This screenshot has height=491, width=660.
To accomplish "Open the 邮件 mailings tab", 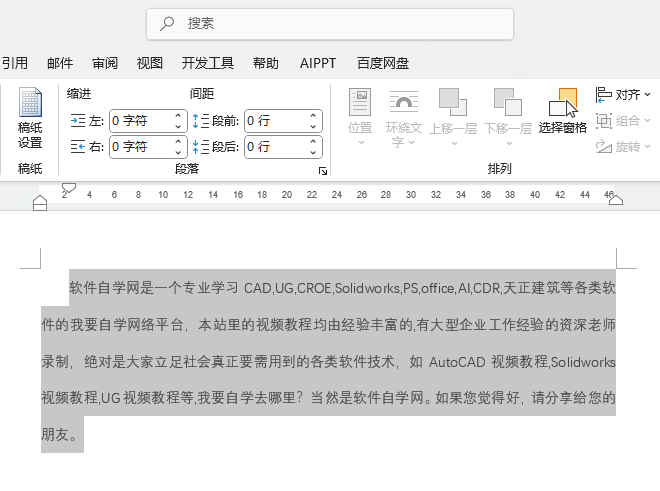I will click(x=60, y=63).
